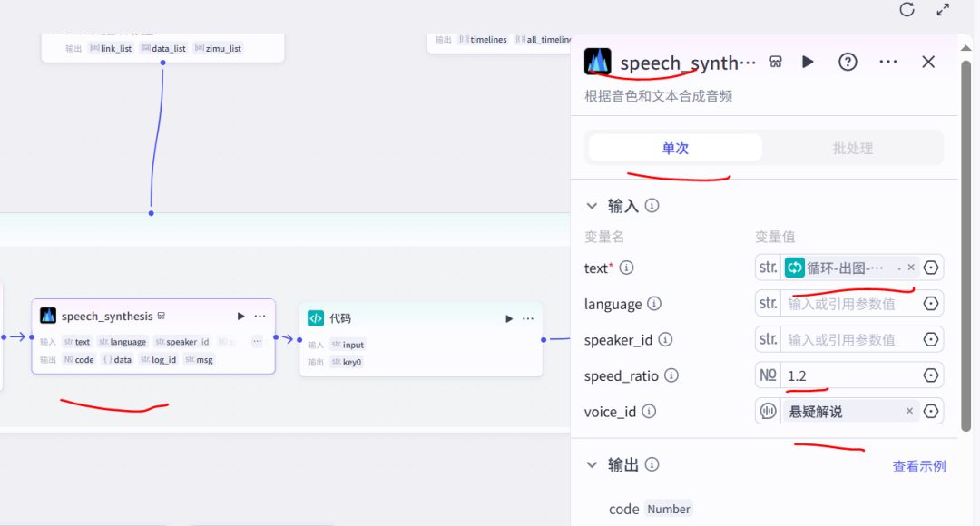Clear the 悬疑解说 voice selection
980x526 pixels.
[x=909, y=411]
